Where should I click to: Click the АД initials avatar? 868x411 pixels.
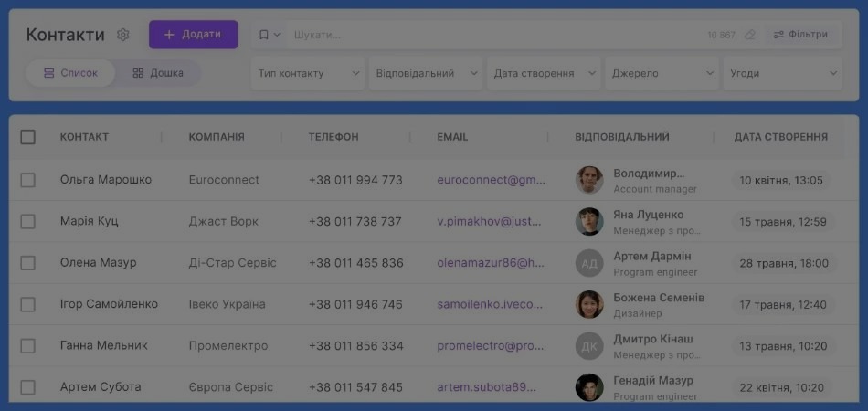589,263
